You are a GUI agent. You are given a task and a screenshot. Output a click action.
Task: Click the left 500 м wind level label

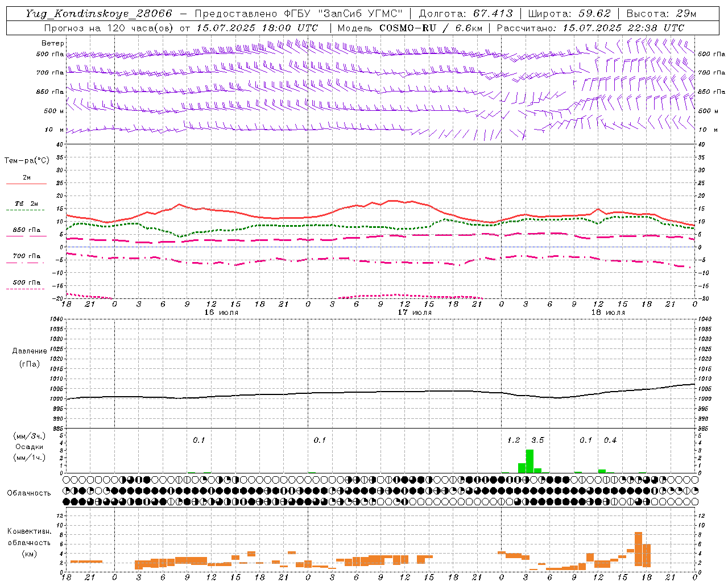click(54, 111)
